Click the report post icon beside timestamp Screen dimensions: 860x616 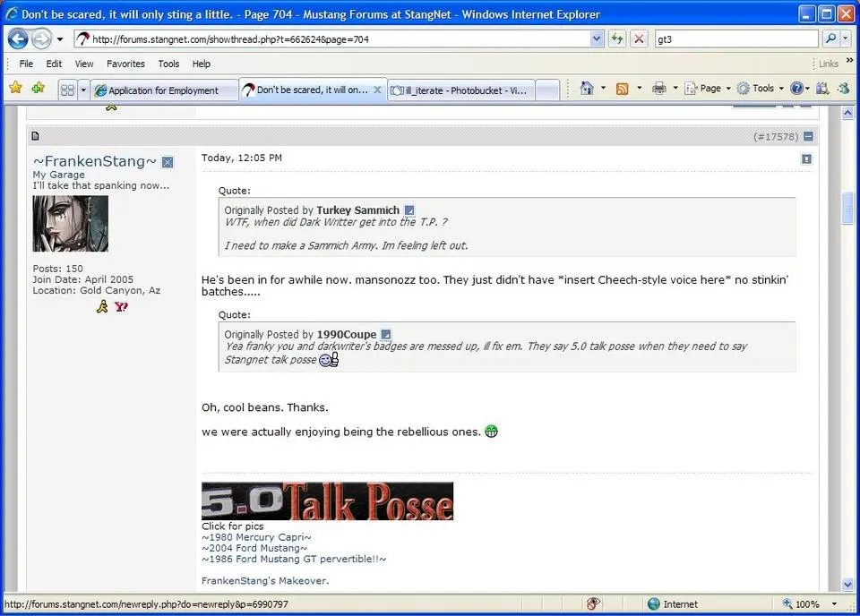[806, 159]
